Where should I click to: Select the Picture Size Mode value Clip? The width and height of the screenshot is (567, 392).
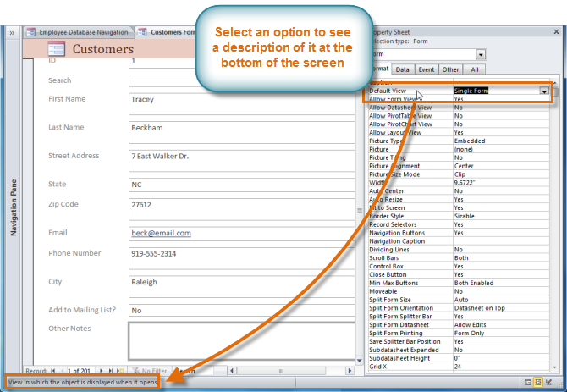[x=501, y=174]
